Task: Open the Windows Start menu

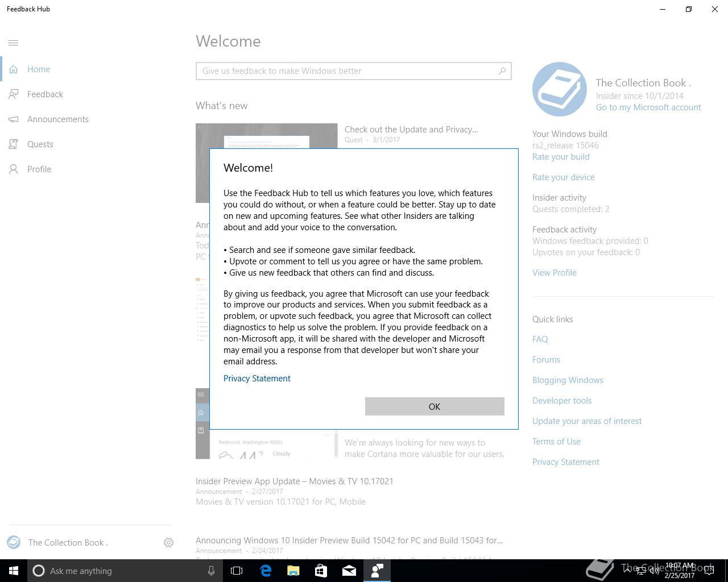Action: pos(14,571)
